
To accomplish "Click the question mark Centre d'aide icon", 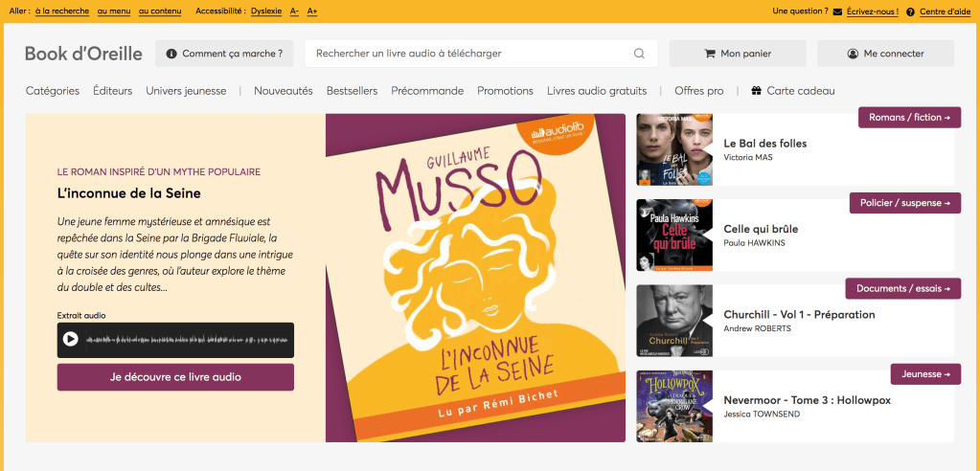I will (x=910, y=11).
